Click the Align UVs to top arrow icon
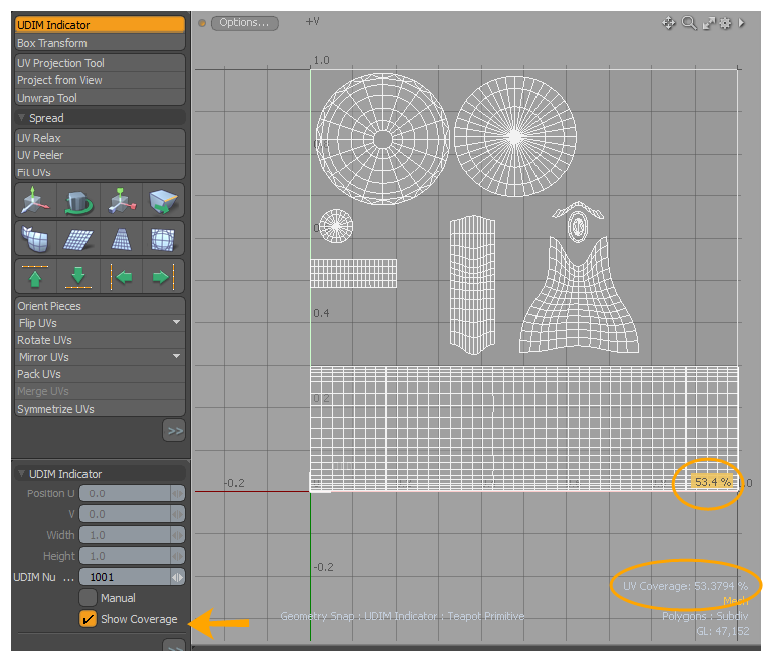This screenshot has width=774, height=663. pyautogui.click(x=35, y=276)
